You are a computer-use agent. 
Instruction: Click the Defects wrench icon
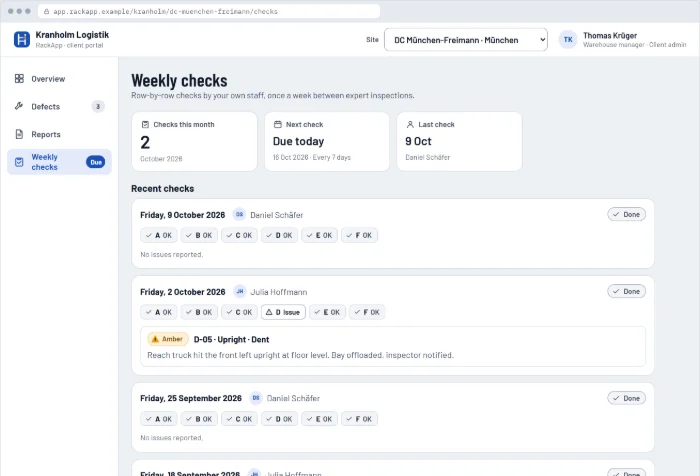pyautogui.click(x=19, y=106)
